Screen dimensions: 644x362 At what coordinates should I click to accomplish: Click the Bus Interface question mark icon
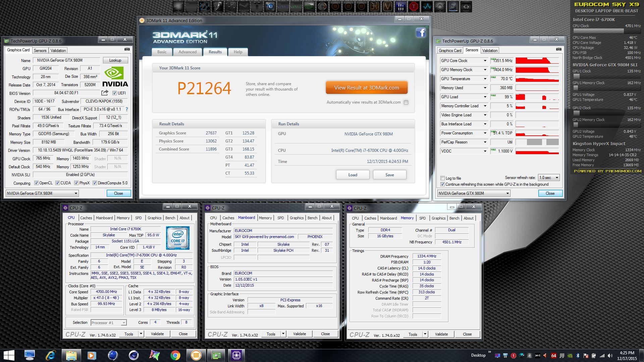click(x=127, y=109)
